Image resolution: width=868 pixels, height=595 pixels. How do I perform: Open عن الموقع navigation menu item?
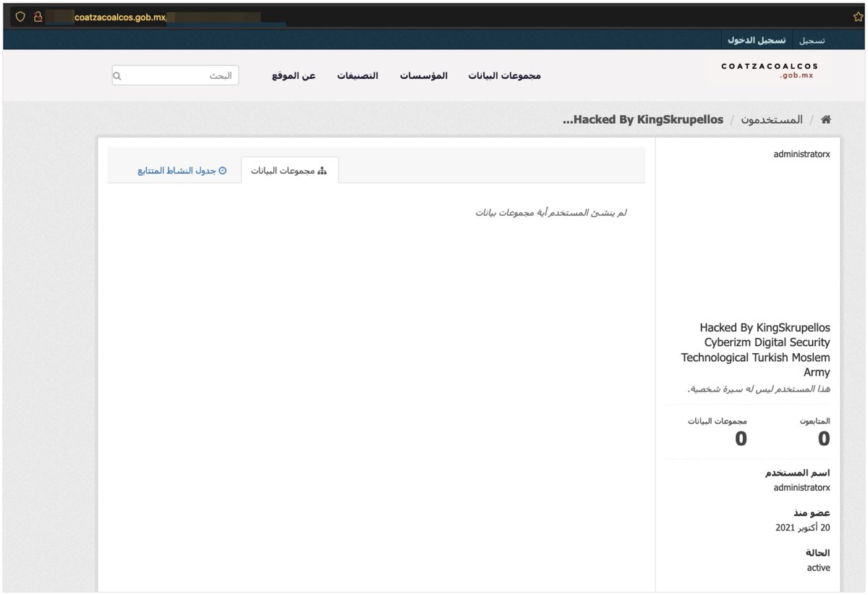[x=293, y=76]
